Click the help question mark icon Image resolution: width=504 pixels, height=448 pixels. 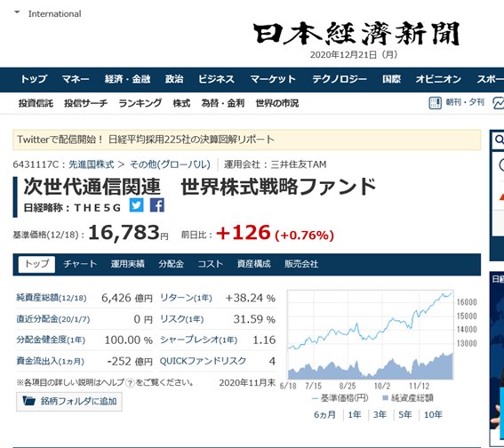tap(130, 383)
